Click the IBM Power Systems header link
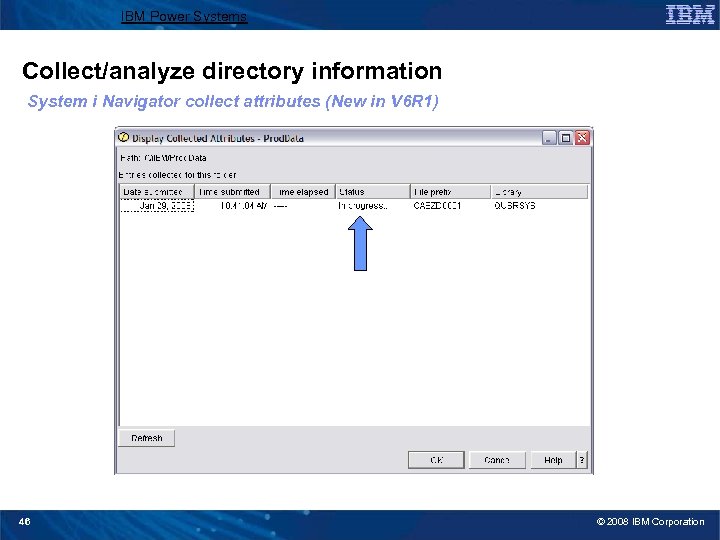Screen dimensions: 720x540 (184, 17)
